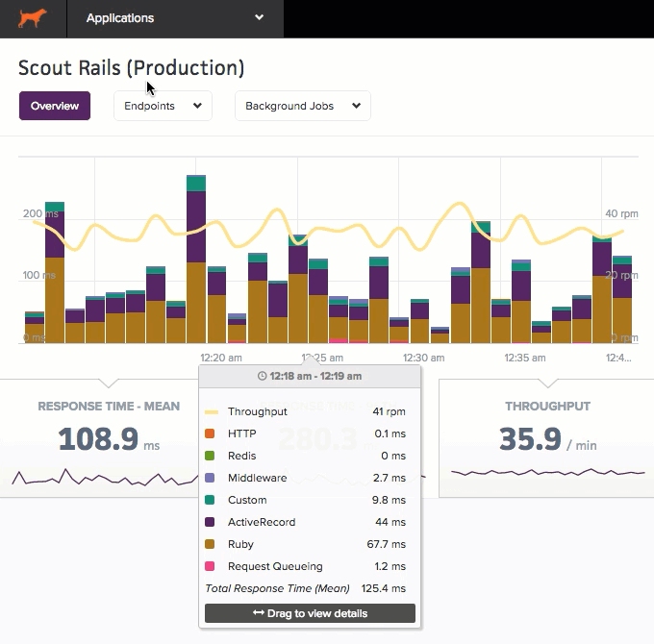Click the green Redis legend swatch
The image size is (654, 644).
[210, 456]
